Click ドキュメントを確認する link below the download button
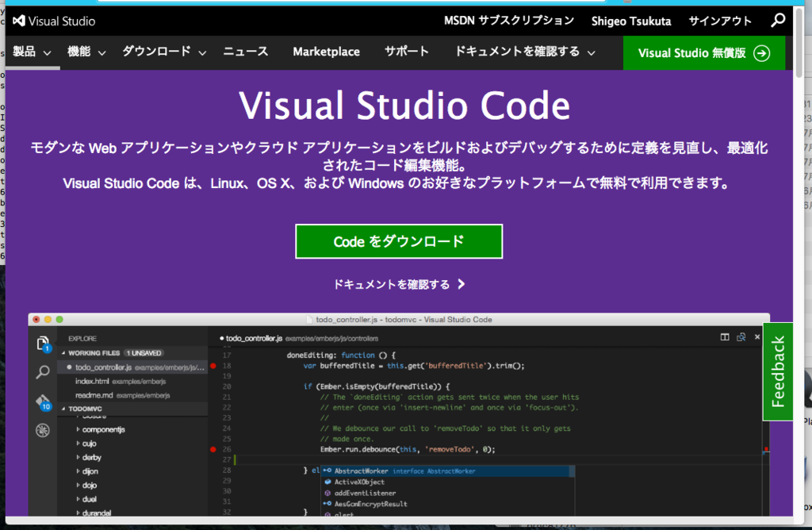Viewport: 812px width, 530px height. (399, 284)
